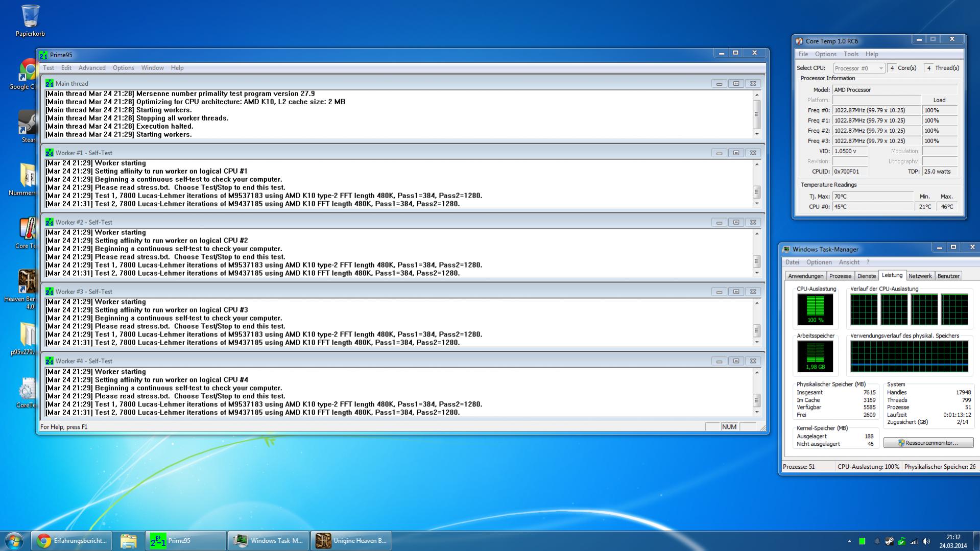Open the volume speaker tray icon
The height and width of the screenshot is (551, 980).
[926, 541]
